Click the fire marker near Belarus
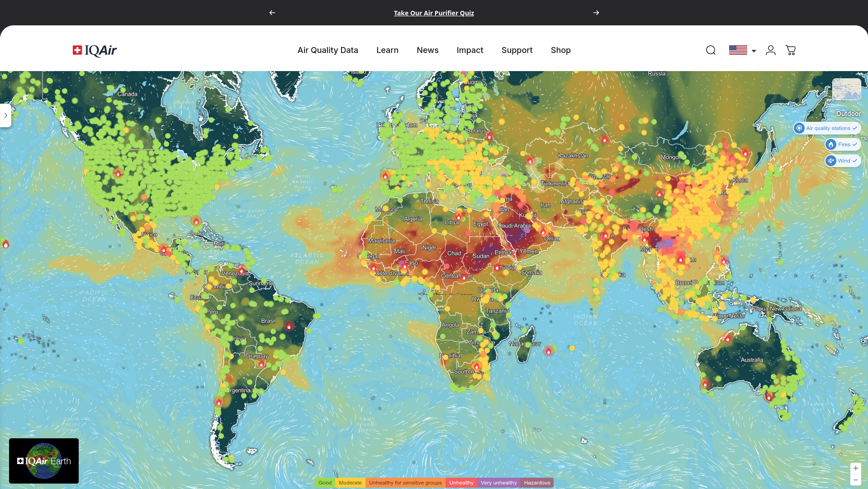 (489, 136)
